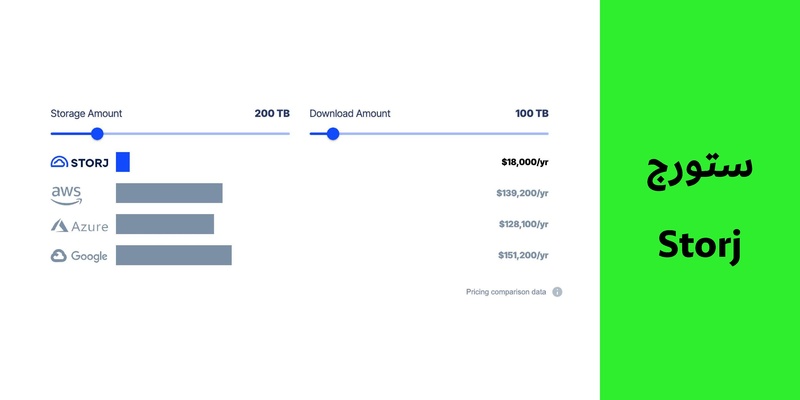This screenshot has height=400, width=800.
Task: Click the Storj title on green panel
Action: (x=700, y=246)
